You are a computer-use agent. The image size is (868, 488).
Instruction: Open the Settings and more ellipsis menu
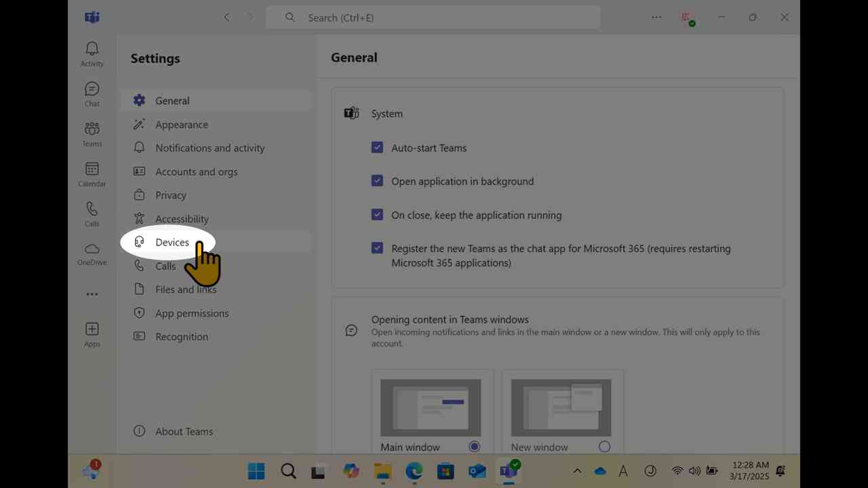click(x=656, y=18)
